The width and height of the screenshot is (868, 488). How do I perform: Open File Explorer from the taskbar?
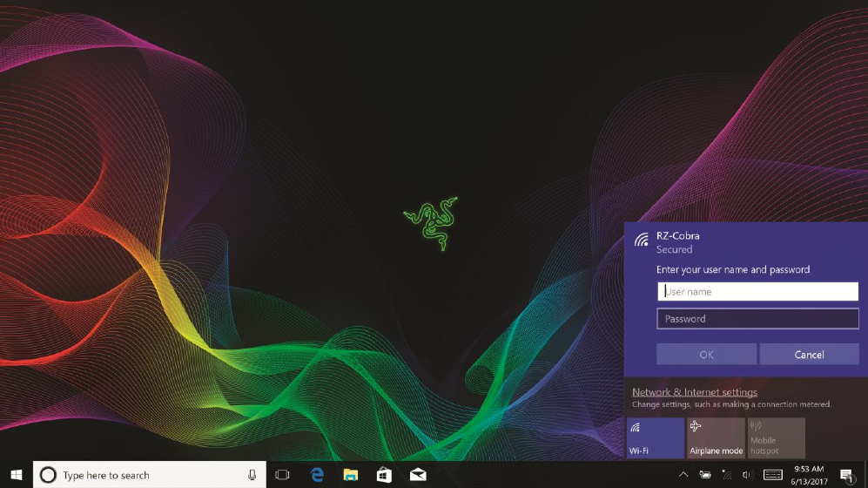[x=350, y=475]
